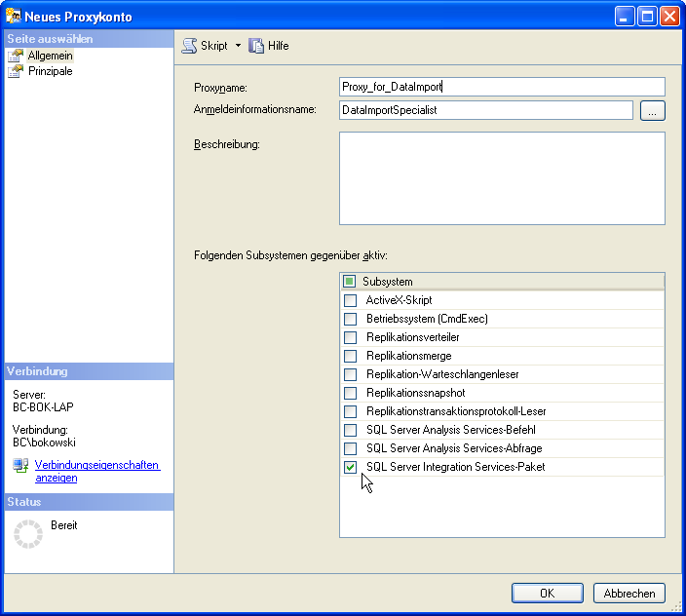Click the Abbrechen button
686x616 pixels.
pyautogui.click(x=629, y=594)
